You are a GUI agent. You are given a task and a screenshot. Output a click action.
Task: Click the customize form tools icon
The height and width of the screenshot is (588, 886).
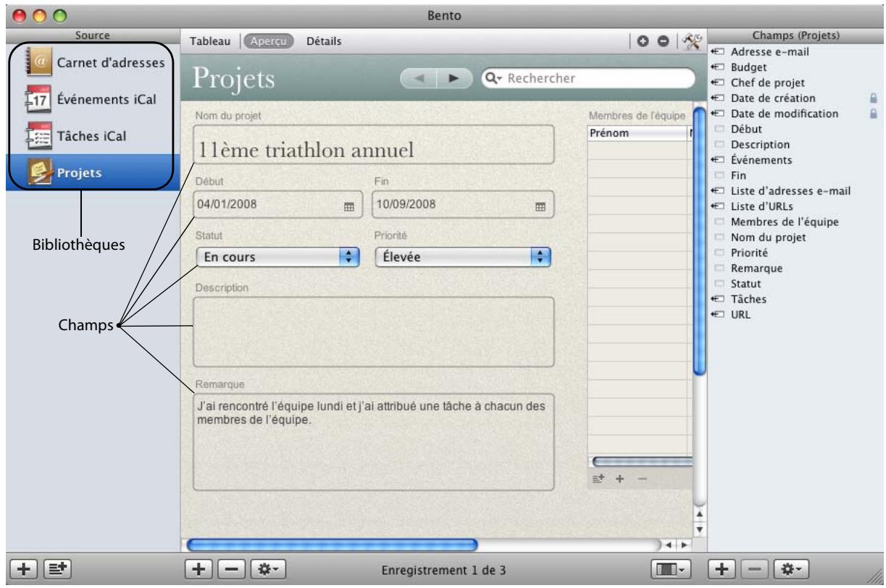tap(693, 43)
